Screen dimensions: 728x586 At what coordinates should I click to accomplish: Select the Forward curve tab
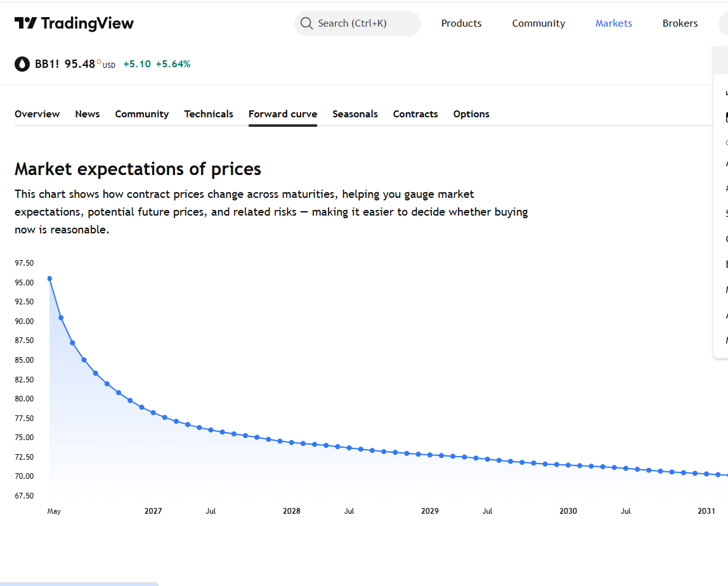coord(283,114)
